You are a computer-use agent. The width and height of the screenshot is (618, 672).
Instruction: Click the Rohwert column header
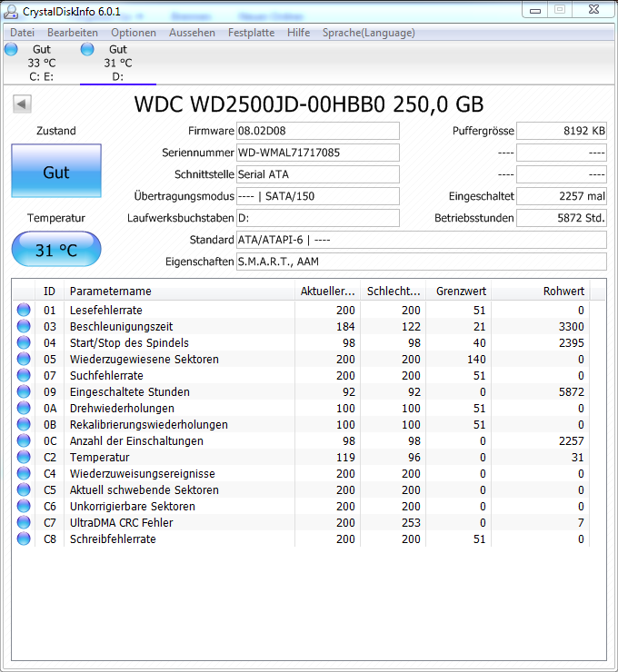pyautogui.click(x=541, y=291)
